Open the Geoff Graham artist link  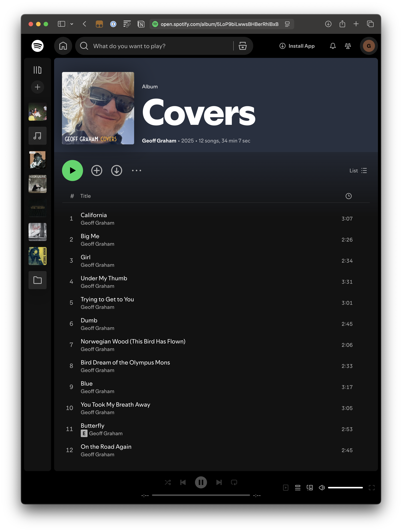[159, 141]
